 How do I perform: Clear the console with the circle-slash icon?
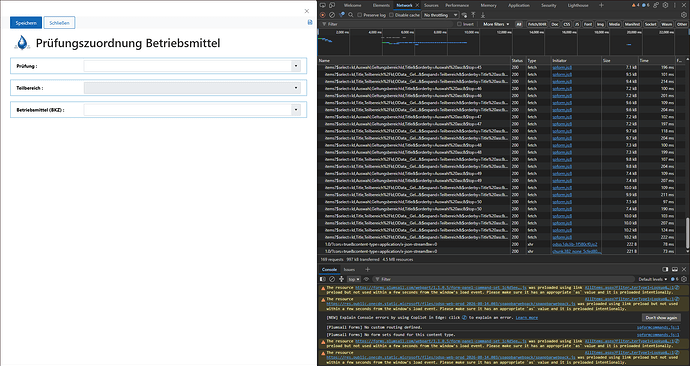pyautogui.click(x=332, y=279)
